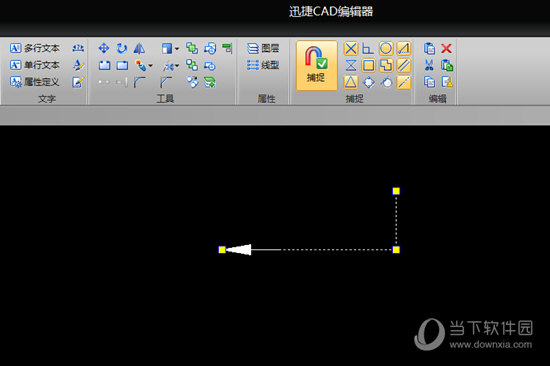Click the scissors cut icon
This screenshot has height=366, width=550.
tap(429, 65)
